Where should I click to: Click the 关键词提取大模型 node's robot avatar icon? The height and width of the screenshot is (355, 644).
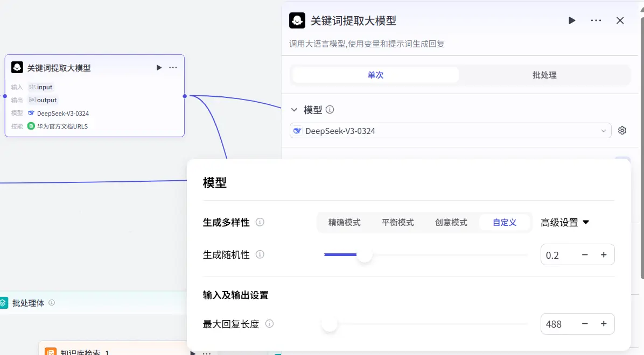click(16, 67)
